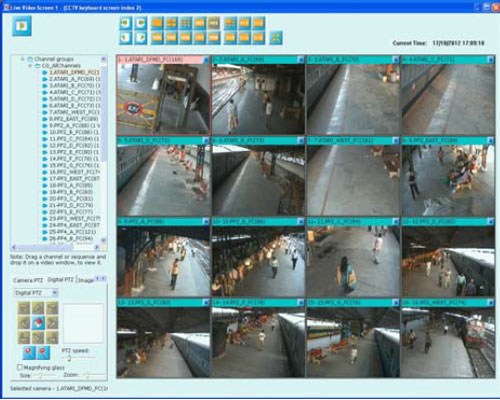Pan digital PTZ right with right arrow
Image resolution: width=500 pixels, height=400 pixels.
click(52, 323)
